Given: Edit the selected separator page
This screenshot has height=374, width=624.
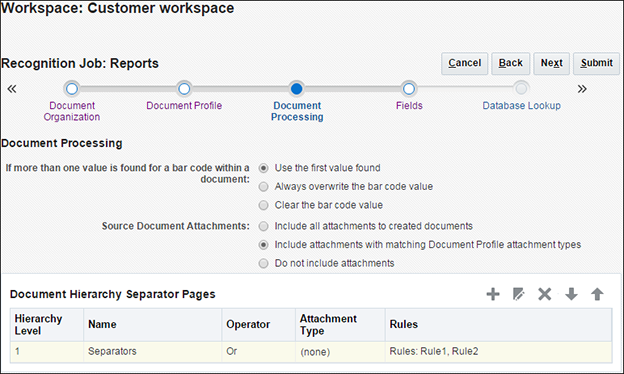Looking at the screenshot, I should tap(519, 294).
